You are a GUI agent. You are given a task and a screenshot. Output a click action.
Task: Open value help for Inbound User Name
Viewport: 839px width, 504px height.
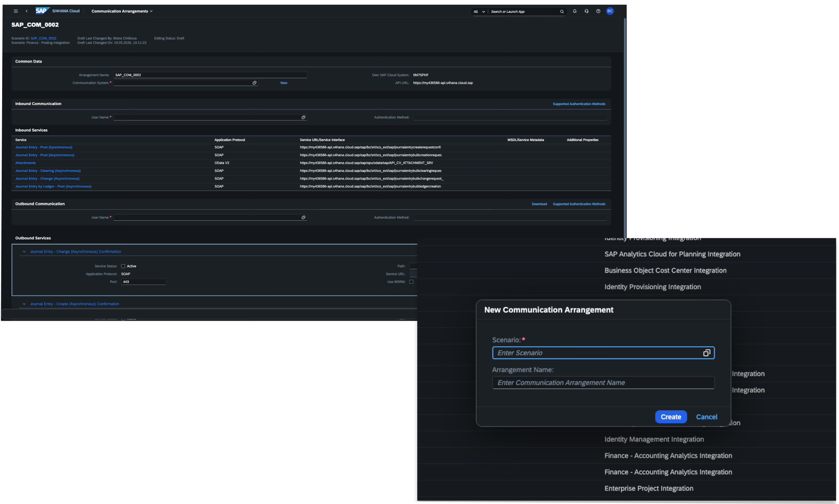(x=304, y=117)
